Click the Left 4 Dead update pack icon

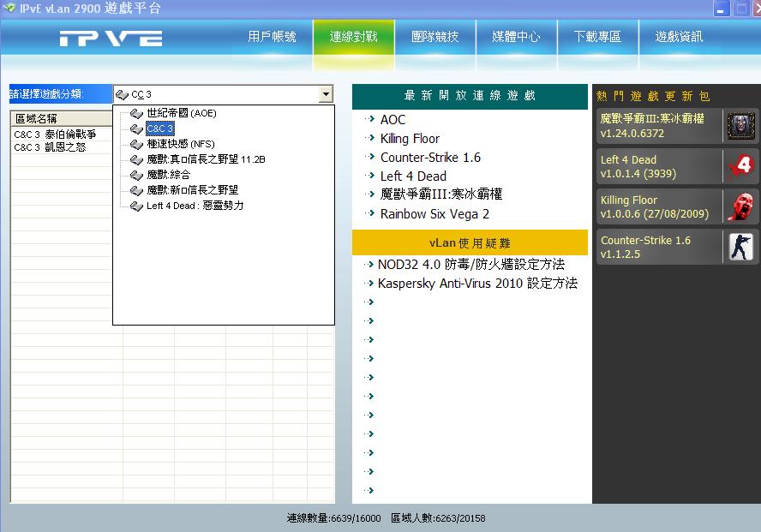(740, 166)
